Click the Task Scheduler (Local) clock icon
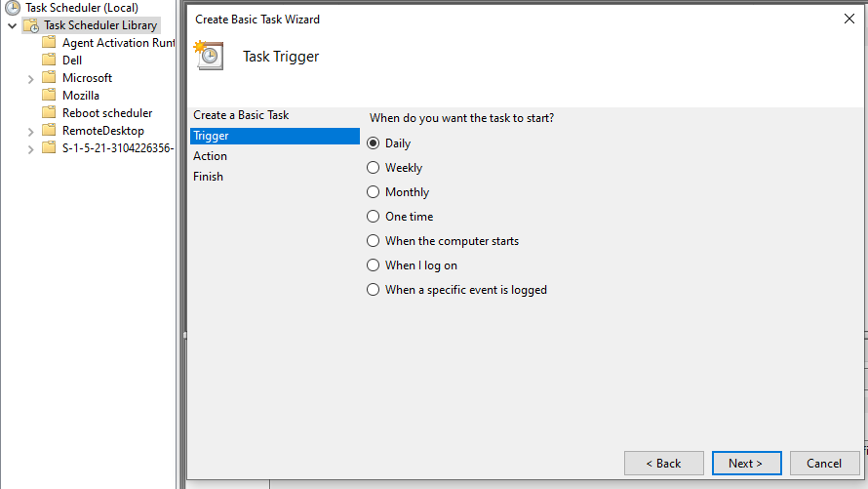 12,8
